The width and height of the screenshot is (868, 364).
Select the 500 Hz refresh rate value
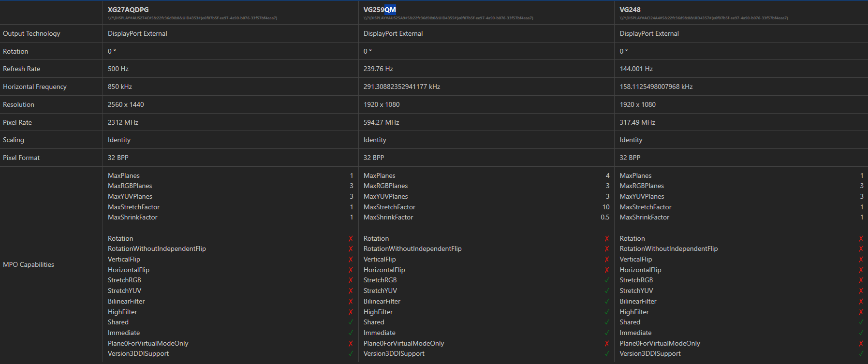[118, 69]
